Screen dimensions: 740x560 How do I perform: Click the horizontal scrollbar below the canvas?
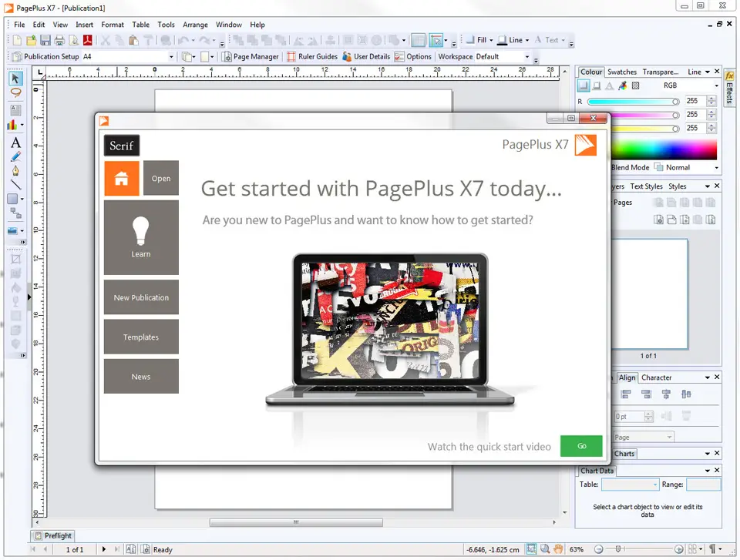[x=296, y=522]
